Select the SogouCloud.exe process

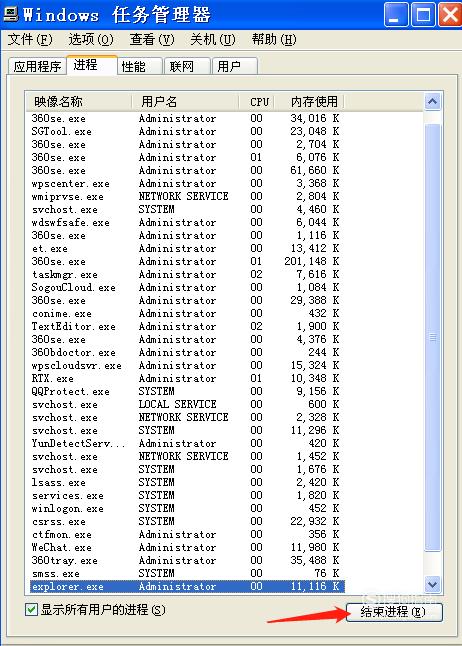(x=187, y=288)
